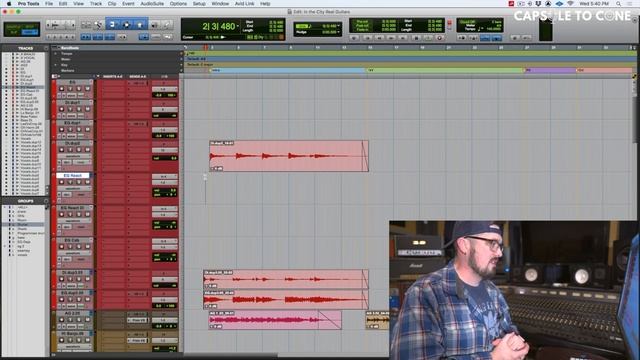Toggle Wait for Note MIDI button
The height and width of the screenshot is (360, 640).
[462, 38]
